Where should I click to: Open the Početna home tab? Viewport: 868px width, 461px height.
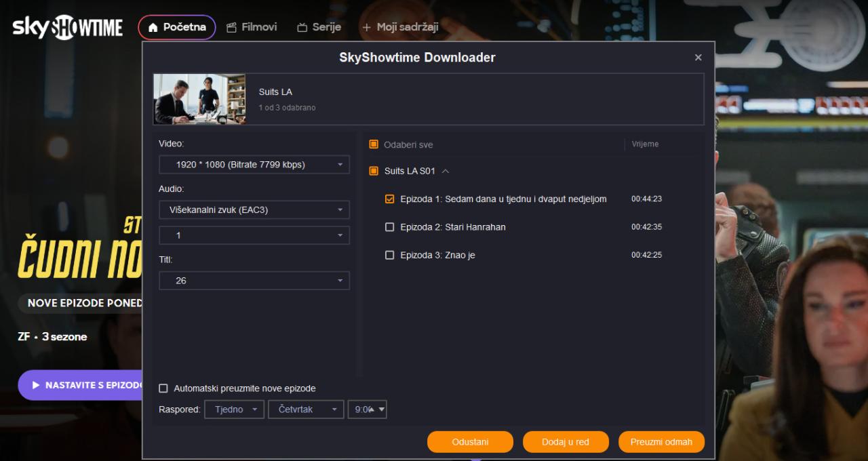click(177, 27)
